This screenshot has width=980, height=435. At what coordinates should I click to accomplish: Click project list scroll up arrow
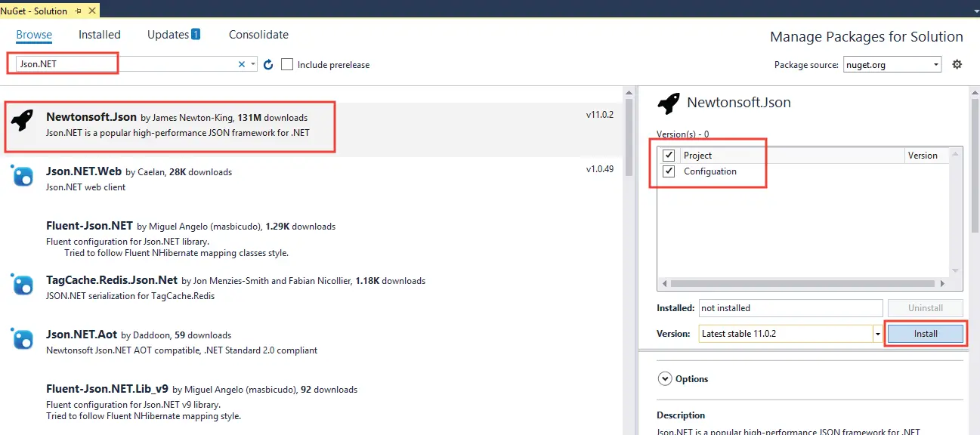click(x=955, y=154)
